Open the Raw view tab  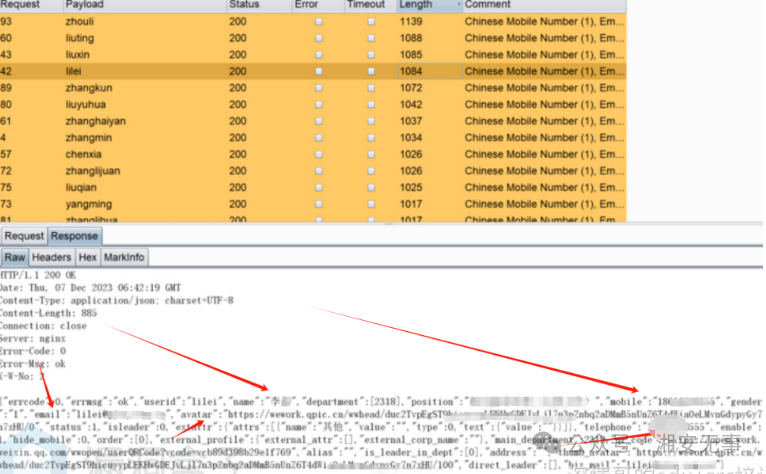tap(15, 257)
